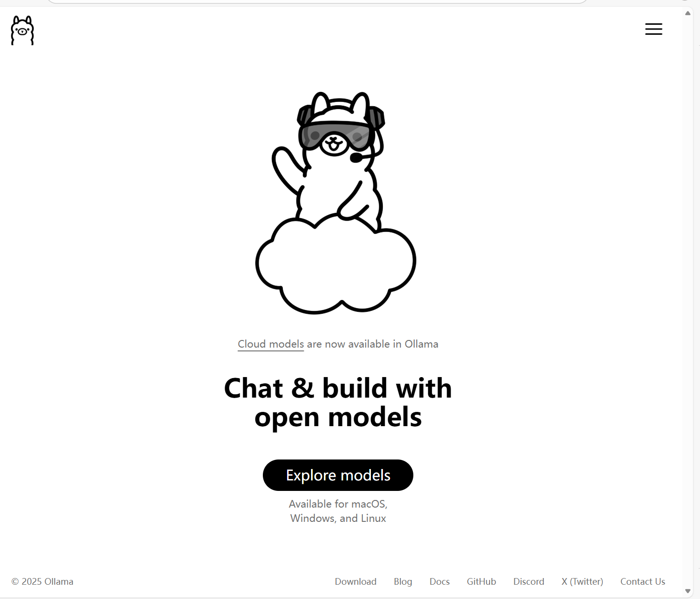Open the Blog footer link

403,581
